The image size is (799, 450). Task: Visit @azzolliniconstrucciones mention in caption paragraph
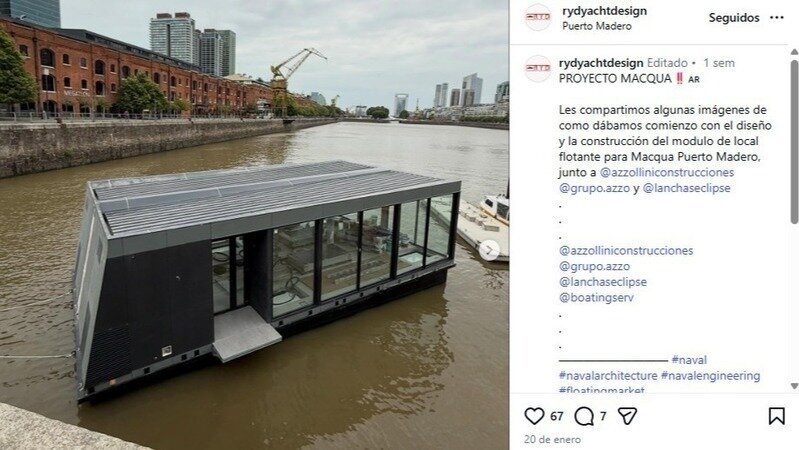(x=667, y=172)
